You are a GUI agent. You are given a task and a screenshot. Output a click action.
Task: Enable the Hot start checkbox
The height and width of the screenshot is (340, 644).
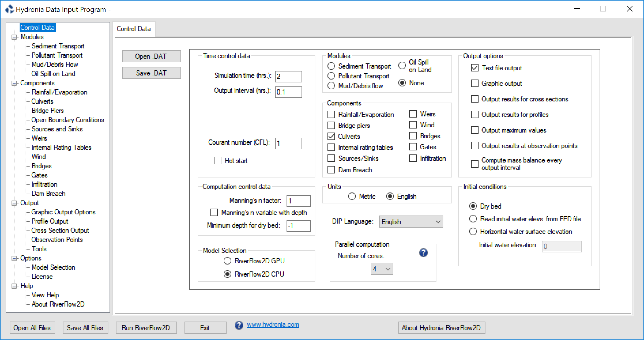pos(218,160)
